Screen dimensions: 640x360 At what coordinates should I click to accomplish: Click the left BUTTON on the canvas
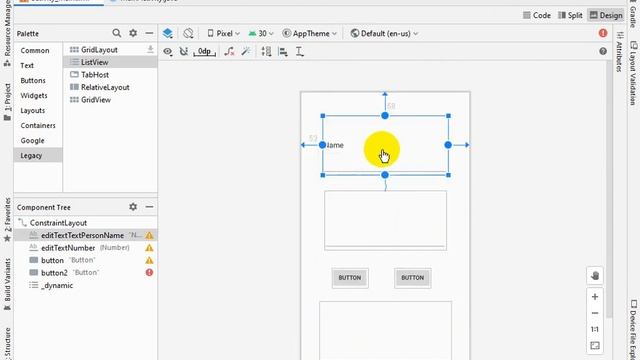click(x=350, y=278)
